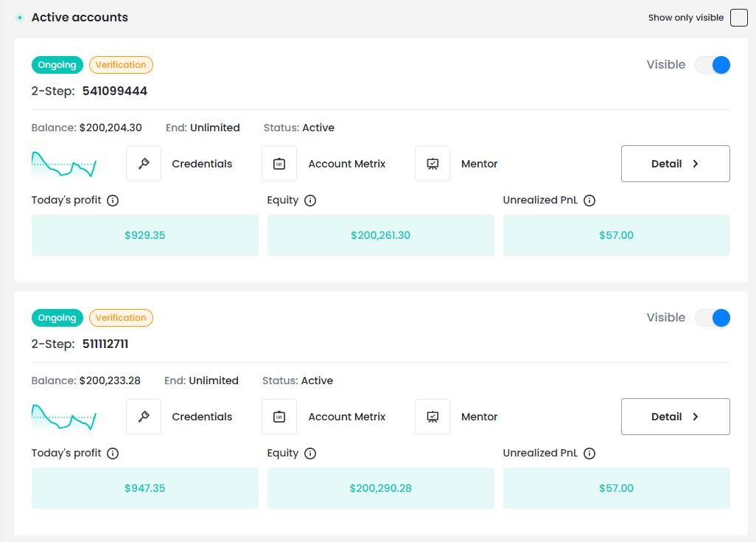Click Unrealized PnL $57.00 for account 541099444
The width and height of the screenshot is (756, 542).
tap(616, 235)
